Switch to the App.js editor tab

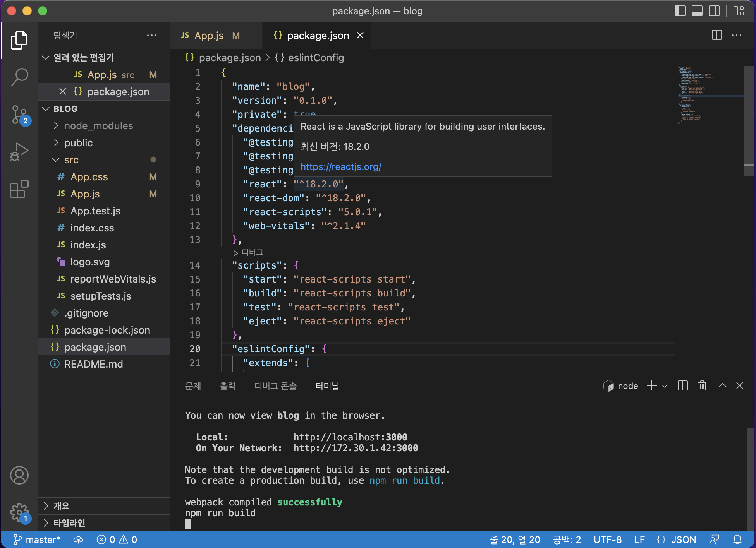(x=209, y=35)
